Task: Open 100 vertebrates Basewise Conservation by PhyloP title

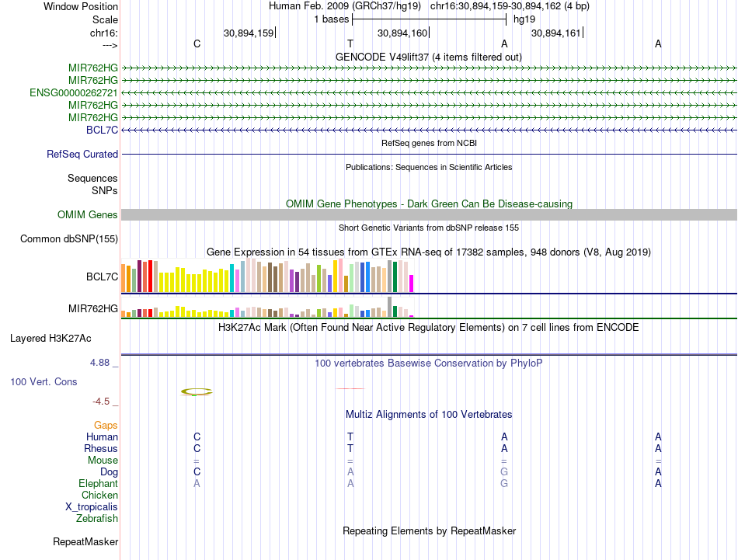Action: coord(429,363)
